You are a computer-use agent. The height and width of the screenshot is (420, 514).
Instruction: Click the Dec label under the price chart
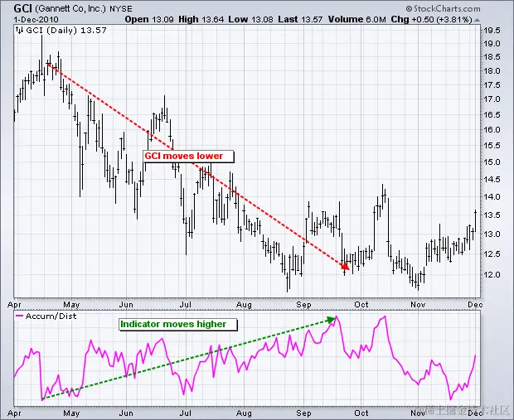coord(475,305)
